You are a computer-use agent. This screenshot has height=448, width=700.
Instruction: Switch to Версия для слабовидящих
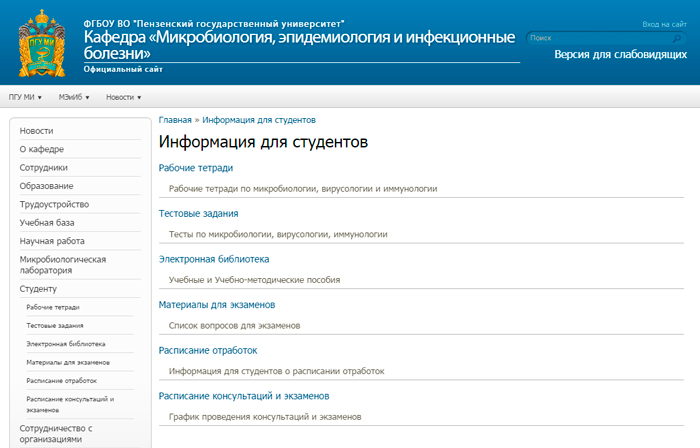tap(620, 54)
